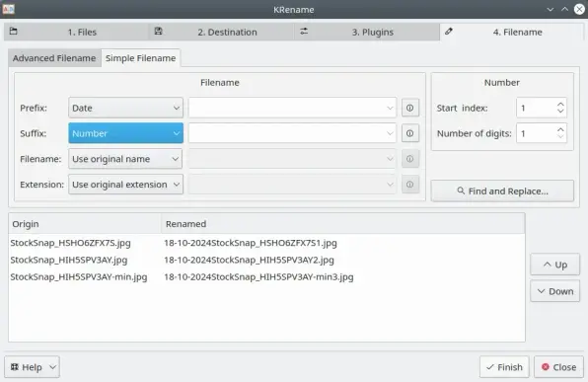Expand the Prefix text field dropdown arrow

tap(390, 108)
